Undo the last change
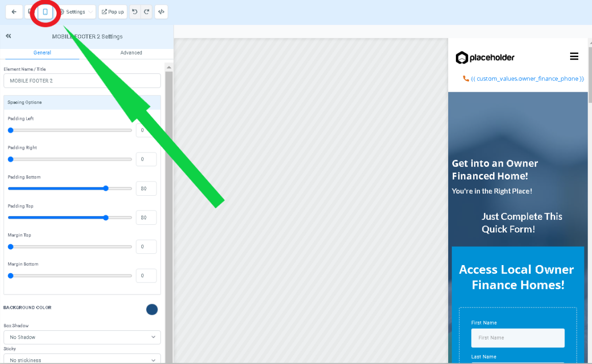 [135, 12]
